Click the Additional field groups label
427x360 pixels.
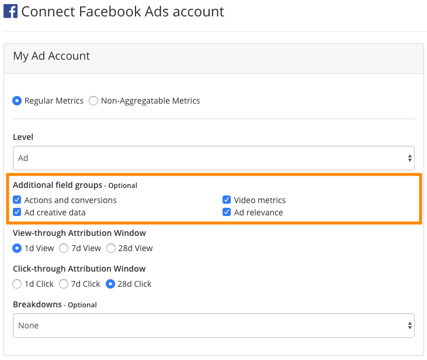click(x=57, y=185)
